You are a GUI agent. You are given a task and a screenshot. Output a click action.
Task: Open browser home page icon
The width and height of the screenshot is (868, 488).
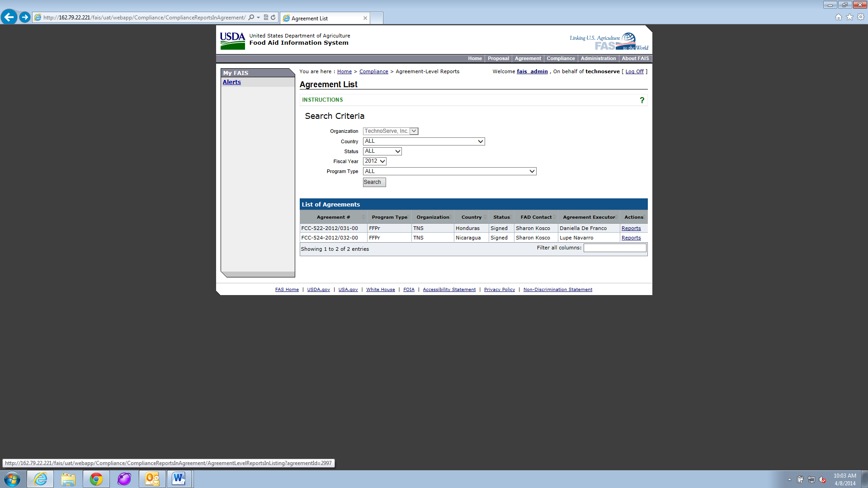click(838, 17)
